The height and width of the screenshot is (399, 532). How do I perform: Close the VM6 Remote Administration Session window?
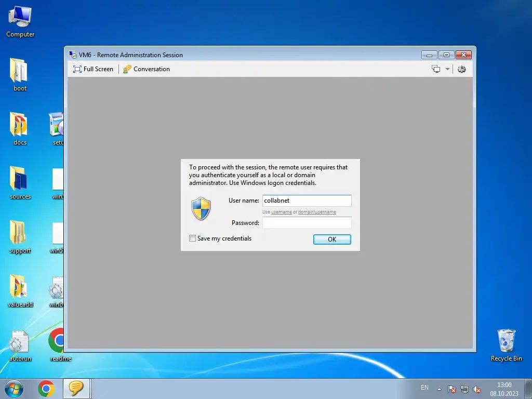click(463, 55)
